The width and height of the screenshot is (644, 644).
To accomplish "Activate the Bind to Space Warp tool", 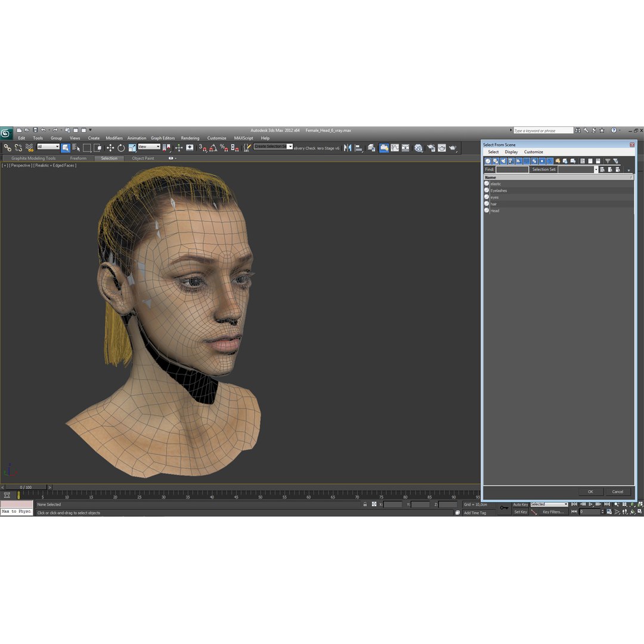I will (x=29, y=148).
